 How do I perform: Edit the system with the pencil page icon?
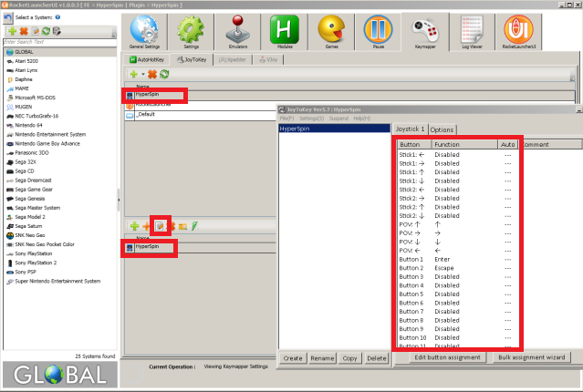(35, 31)
